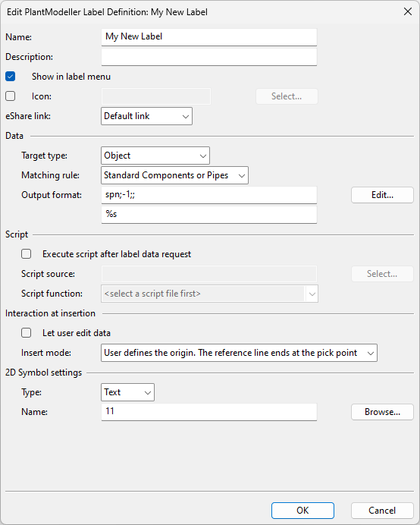This screenshot has width=420, height=525.
Task: Cancel the label definition dialog
Action: (x=382, y=511)
